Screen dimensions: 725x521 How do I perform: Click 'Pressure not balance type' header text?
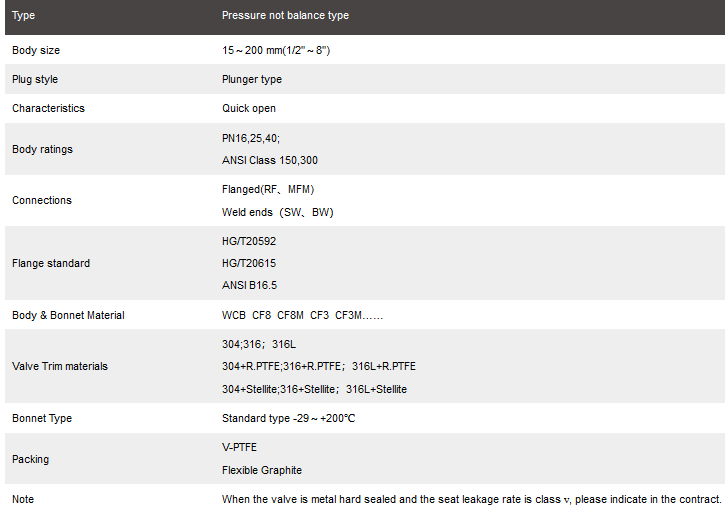point(285,16)
